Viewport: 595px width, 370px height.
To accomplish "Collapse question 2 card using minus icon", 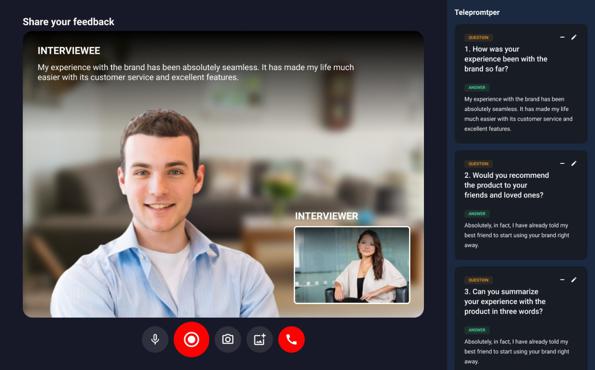I will point(562,164).
